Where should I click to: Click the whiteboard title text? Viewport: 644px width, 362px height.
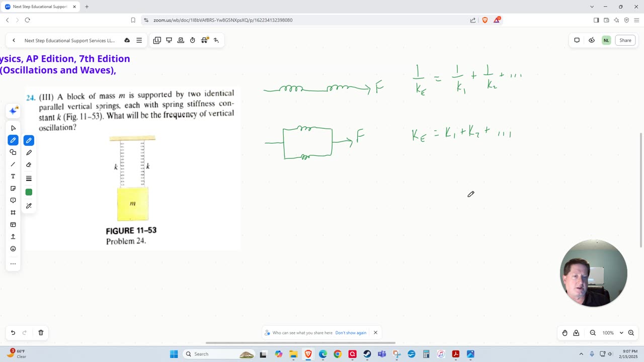click(x=69, y=40)
